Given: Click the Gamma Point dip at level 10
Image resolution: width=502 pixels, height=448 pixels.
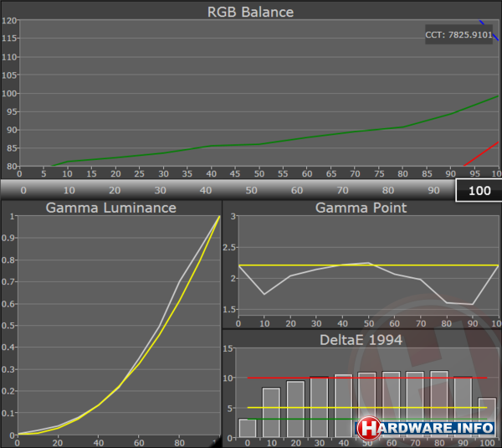Looking at the screenshot, I should [x=264, y=294].
